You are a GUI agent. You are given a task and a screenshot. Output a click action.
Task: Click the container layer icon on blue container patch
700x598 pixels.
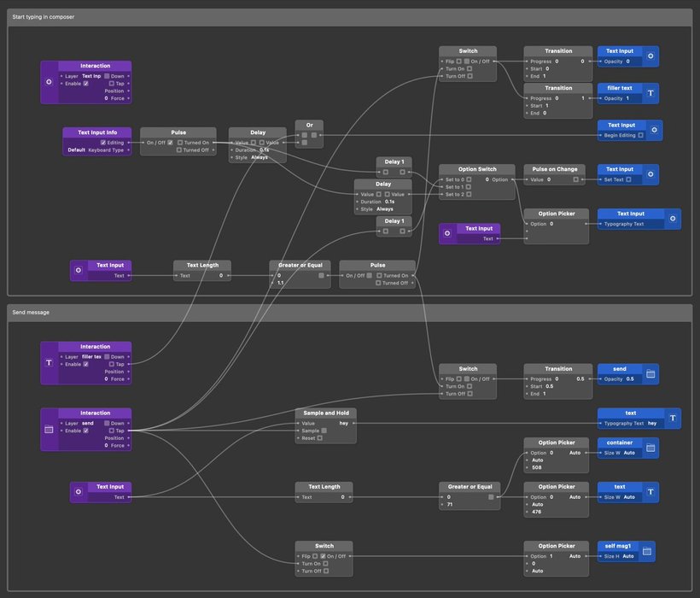650,448
